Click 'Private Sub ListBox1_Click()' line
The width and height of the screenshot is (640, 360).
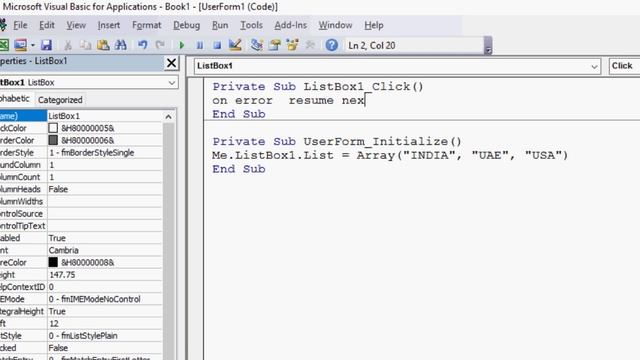click(318, 87)
